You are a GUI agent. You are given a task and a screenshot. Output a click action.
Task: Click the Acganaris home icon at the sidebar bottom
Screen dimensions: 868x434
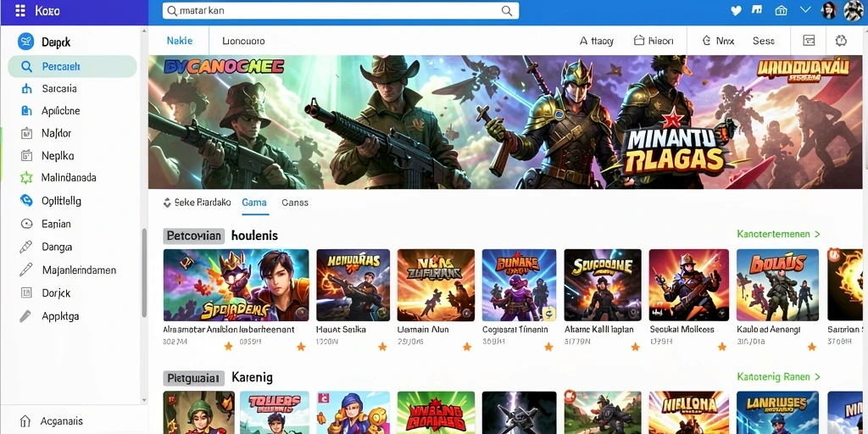click(x=25, y=420)
